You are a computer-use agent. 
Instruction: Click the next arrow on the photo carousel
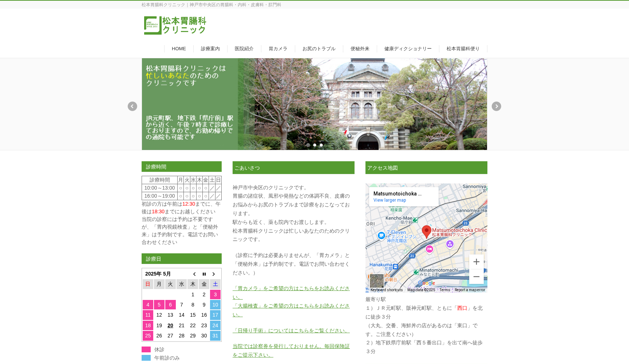tap(496, 106)
